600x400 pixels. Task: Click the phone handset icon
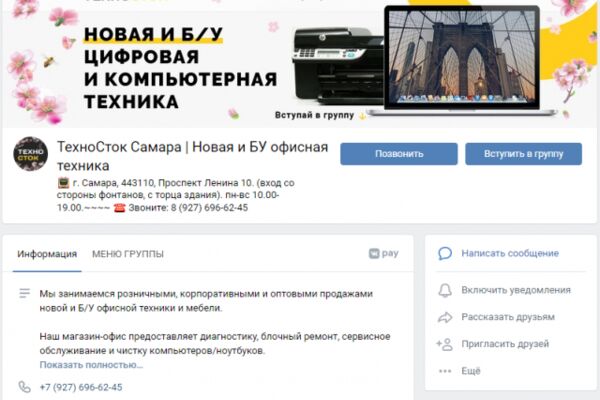(x=24, y=387)
